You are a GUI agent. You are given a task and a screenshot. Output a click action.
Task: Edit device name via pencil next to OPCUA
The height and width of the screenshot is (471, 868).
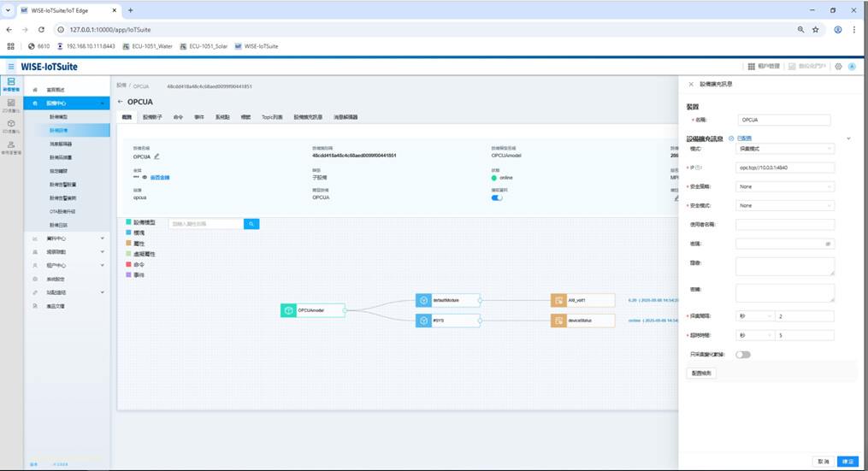157,156
